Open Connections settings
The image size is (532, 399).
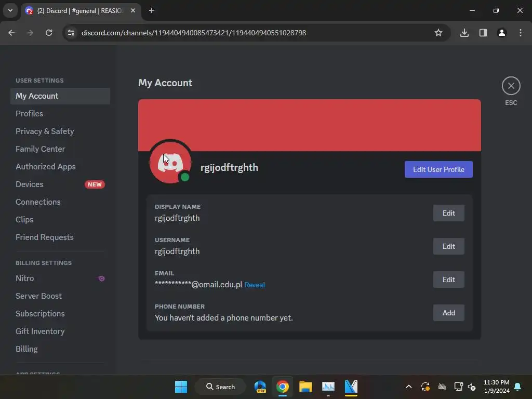click(60, 202)
